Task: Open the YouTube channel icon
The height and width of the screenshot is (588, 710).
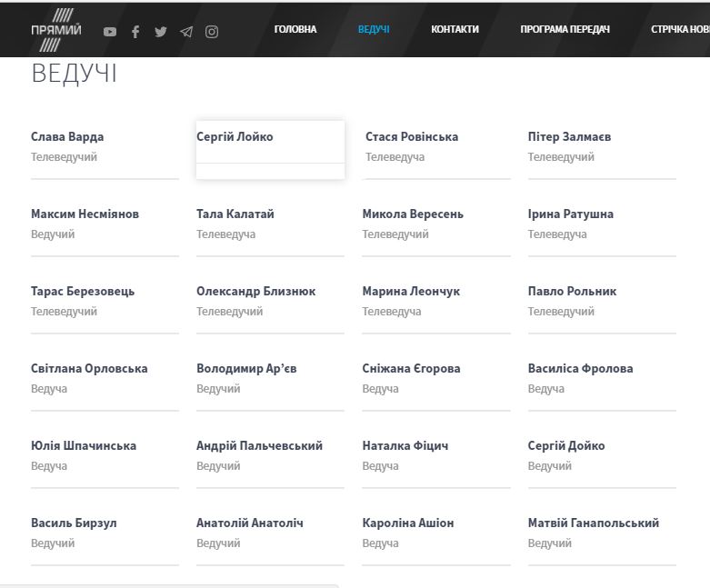Action: point(110,32)
